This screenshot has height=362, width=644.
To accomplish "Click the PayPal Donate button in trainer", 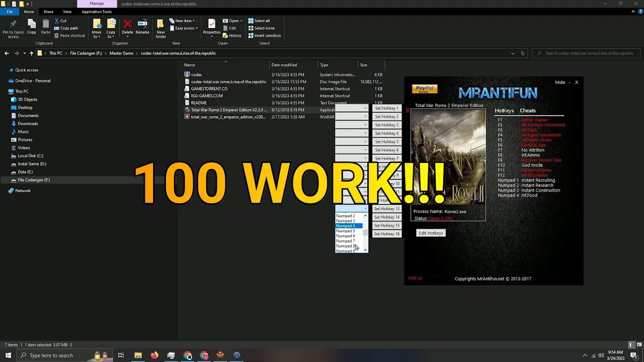I will click(425, 89).
